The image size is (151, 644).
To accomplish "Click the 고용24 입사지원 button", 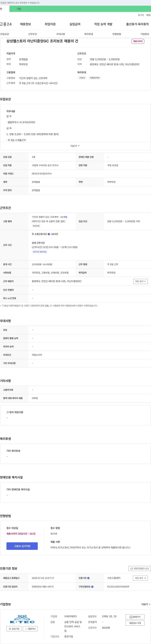I will tap(22, 546).
